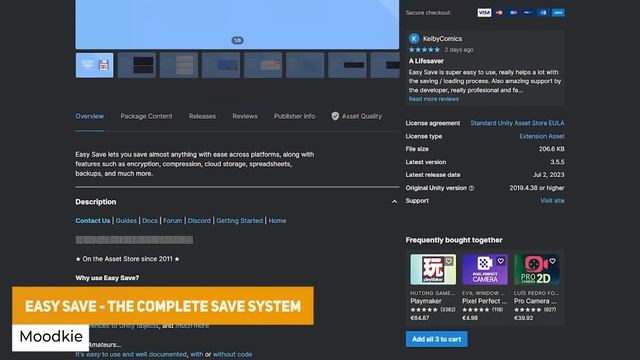This screenshot has width=640, height=360.
Task: Open the Releases tab
Action: [x=202, y=116]
